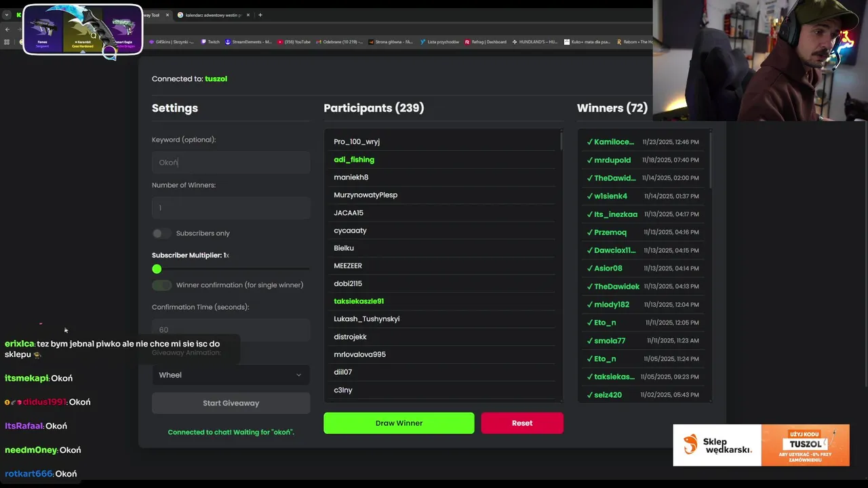Click the Start Giveaway button
This screenshot has height=488, width=868.
pyautogui.click(x=231, y=403)
